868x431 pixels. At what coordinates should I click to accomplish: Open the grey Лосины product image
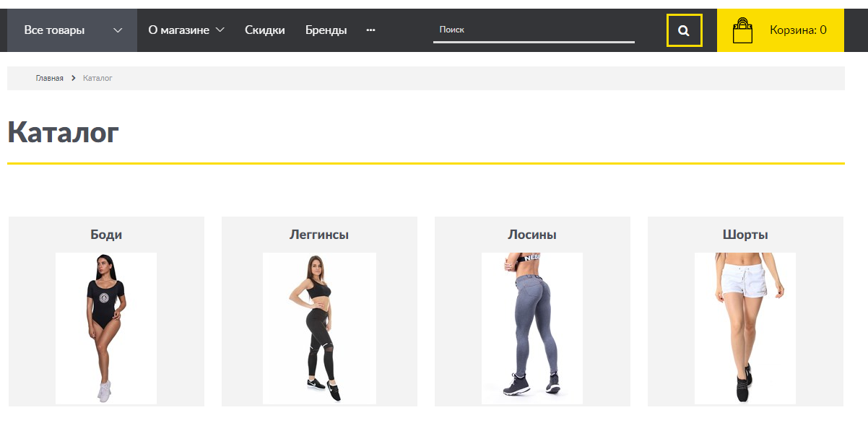pyautogui.click(x=532, y=328)
